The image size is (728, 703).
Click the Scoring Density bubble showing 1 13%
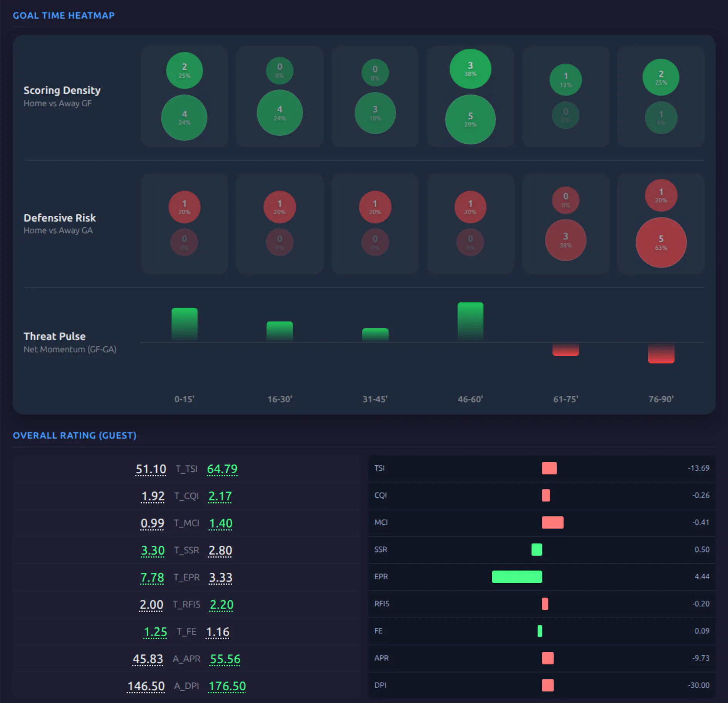click(565, 80)
